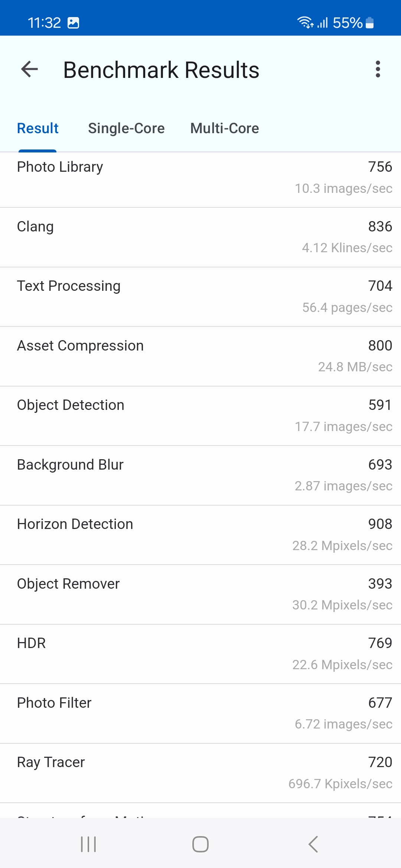401x868 pixels.
Task: Switch to the Multi-Core tab
Action: coord(225,128)
